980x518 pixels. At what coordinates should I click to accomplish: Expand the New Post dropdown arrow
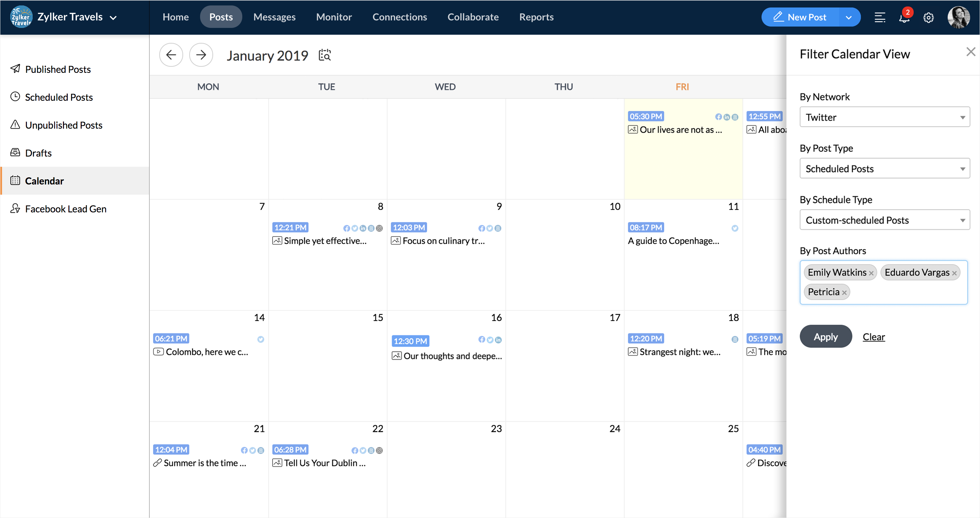pyautogui.click(x=848, y=17)
